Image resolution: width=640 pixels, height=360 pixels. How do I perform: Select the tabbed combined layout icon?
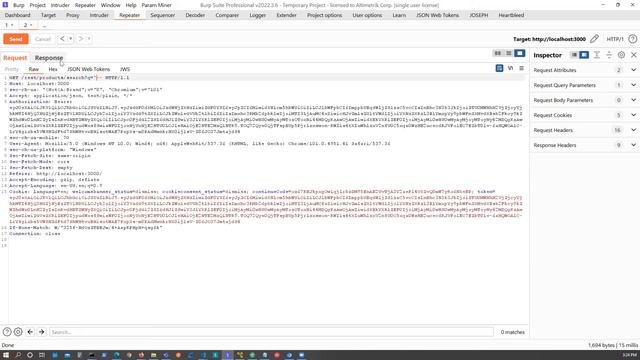point(520,53)
